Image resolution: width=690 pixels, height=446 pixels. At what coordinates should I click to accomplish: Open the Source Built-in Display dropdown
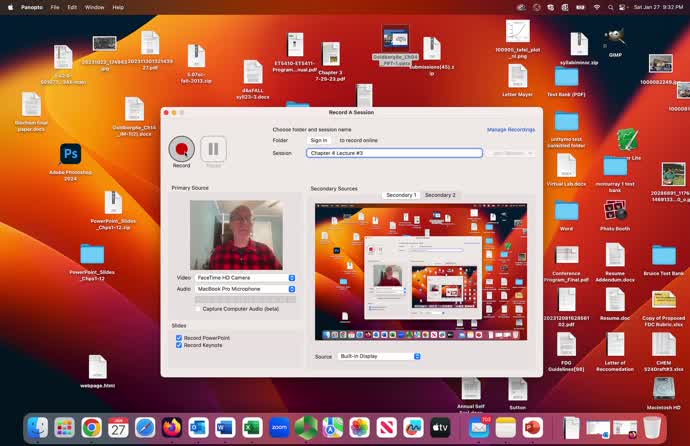point(379,356)
